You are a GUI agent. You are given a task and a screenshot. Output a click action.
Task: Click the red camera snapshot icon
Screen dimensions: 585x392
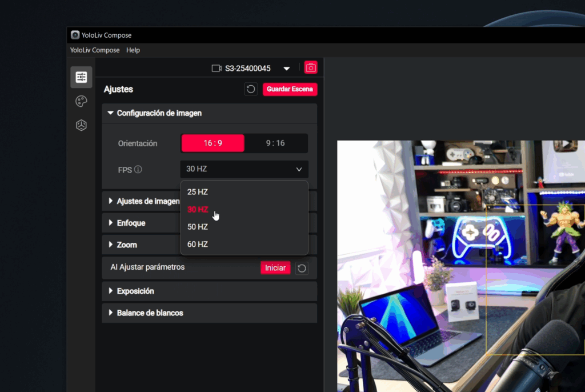[x=310, y=68]
